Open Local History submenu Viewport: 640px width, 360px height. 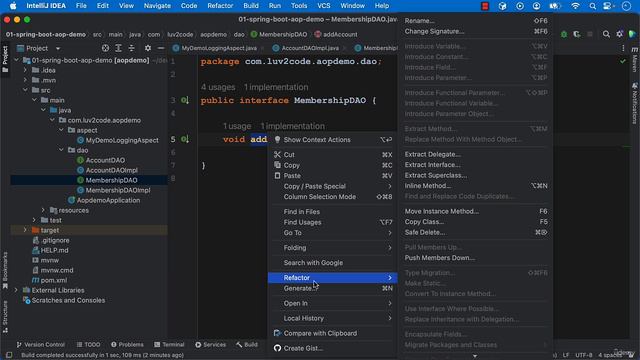click(333, 318)
